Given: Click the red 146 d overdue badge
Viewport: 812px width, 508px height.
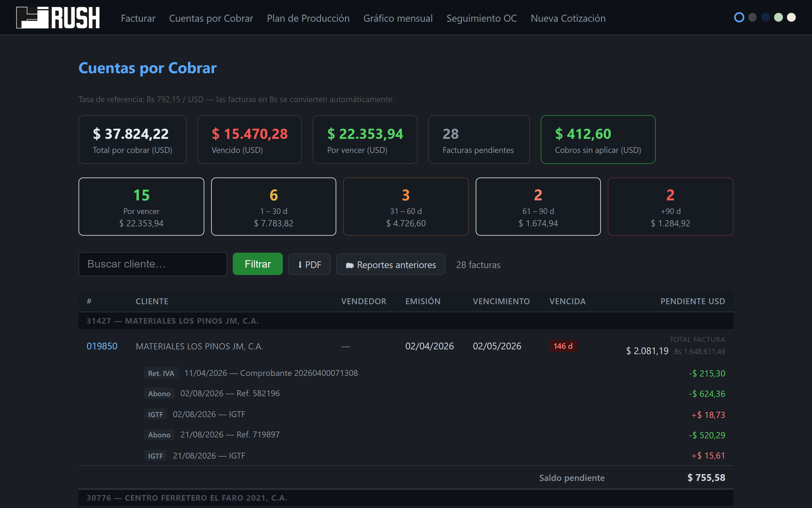Looking at the screenshot, I should [563, 346].
